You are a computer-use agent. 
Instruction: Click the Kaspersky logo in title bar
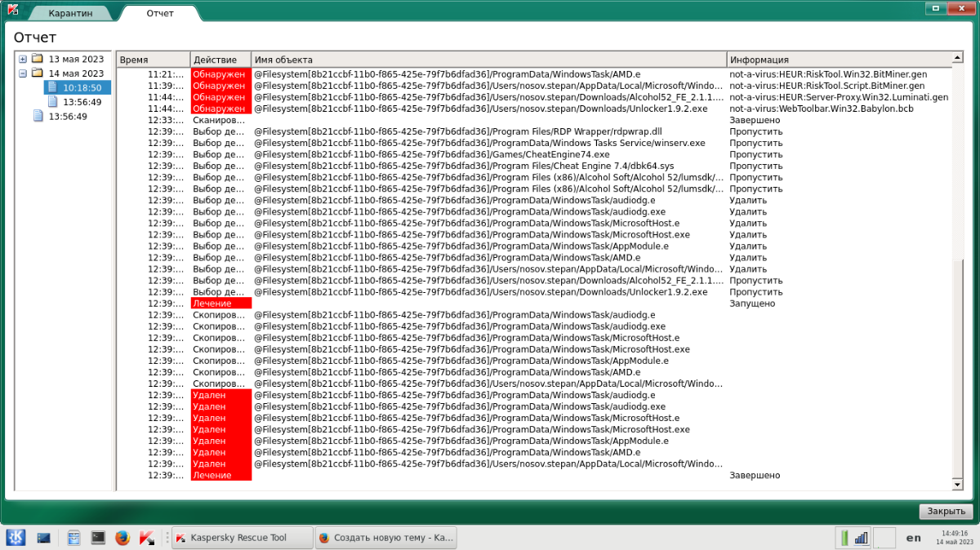click(x=12, y=9)
